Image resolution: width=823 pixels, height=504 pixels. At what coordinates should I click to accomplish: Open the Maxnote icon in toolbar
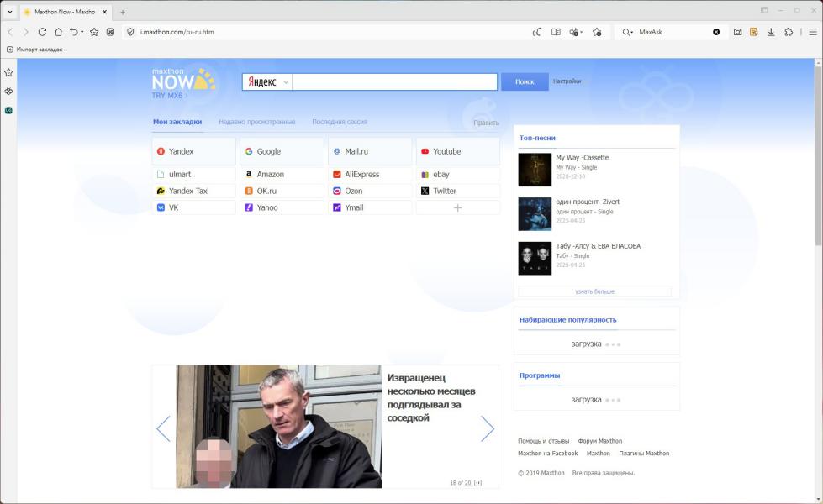tap(754, 32)
